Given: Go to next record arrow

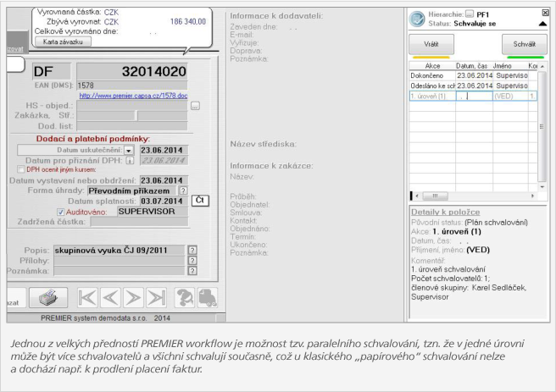Looking at the screenshot, I should coord(133,297).
